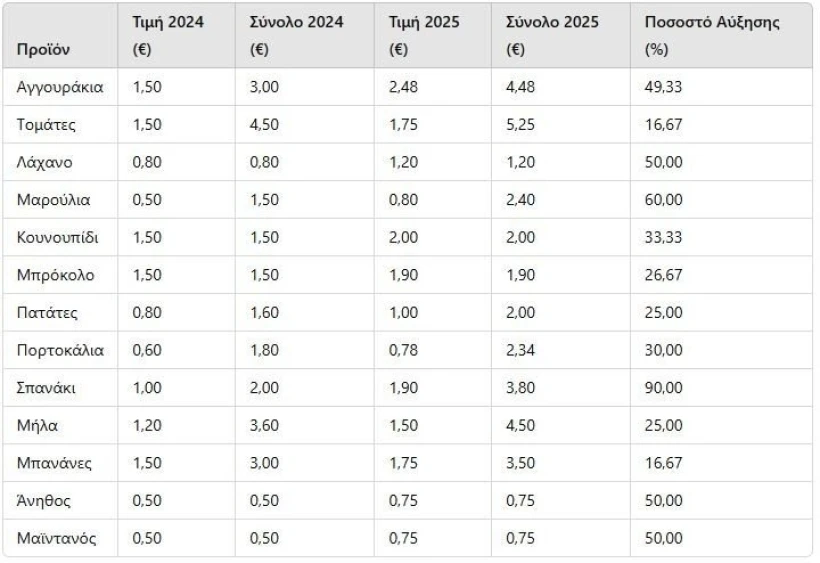Select the Κουνουπίδι product cell
The height and width of the screenshot is (563, 820).
click(58, 237)
